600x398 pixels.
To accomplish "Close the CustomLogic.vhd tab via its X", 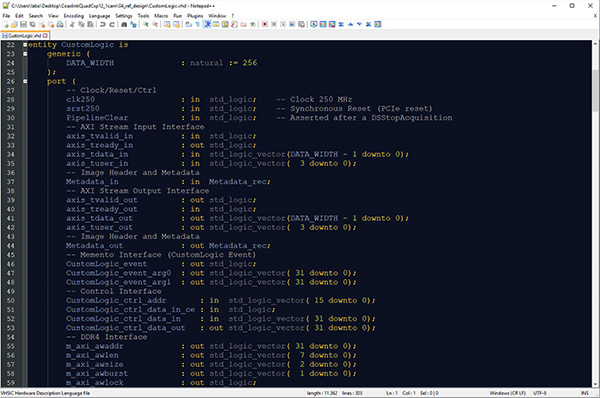I will point(45,36).
